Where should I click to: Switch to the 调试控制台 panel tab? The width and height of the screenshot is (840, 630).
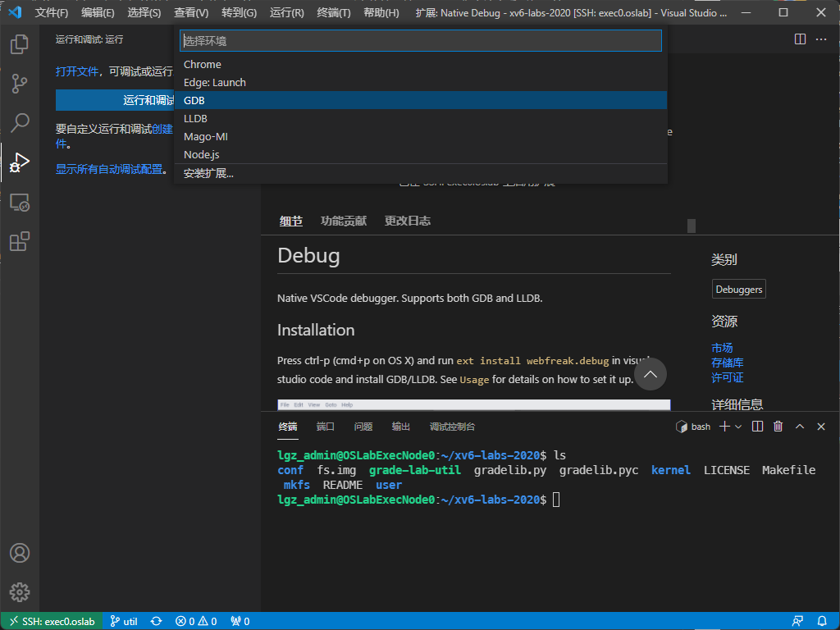(452, 427)
